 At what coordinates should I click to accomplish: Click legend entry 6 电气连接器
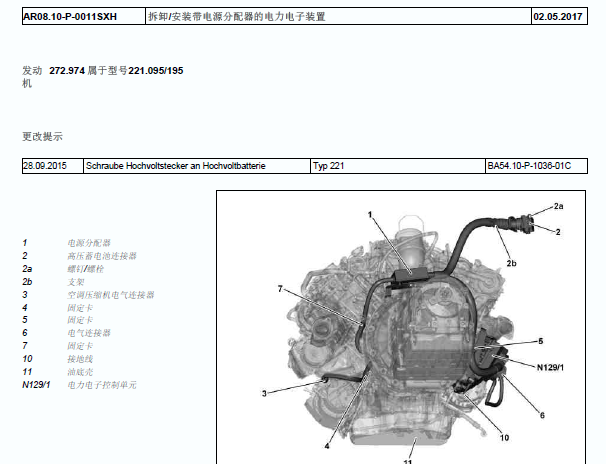[x=66, y=333]
